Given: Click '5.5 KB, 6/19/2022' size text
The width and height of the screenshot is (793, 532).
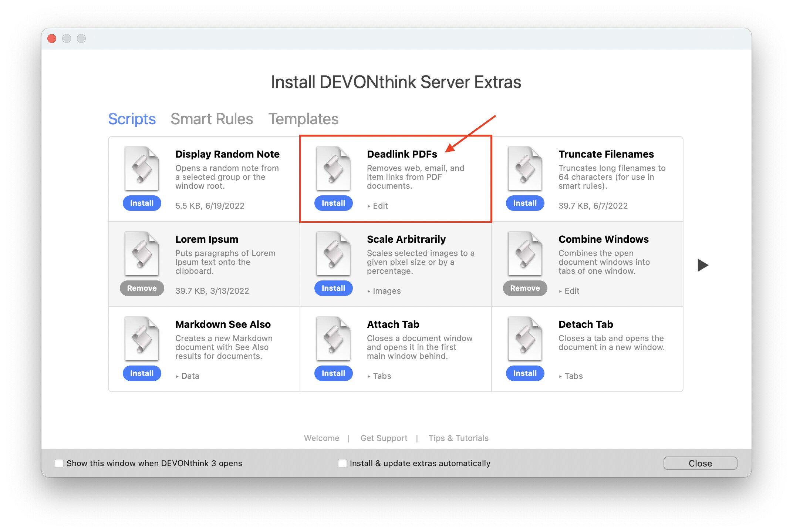Looking at the screenshot, I should [x=210, y=206].
